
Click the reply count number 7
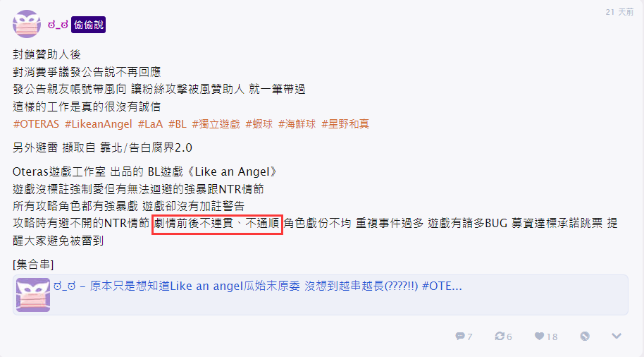[470, 337]
